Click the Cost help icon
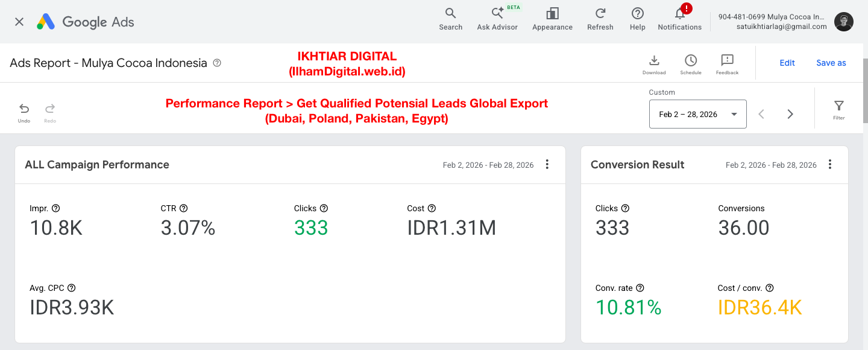Image resolution: width=868 pixels, height=350 pixels. 432,208
